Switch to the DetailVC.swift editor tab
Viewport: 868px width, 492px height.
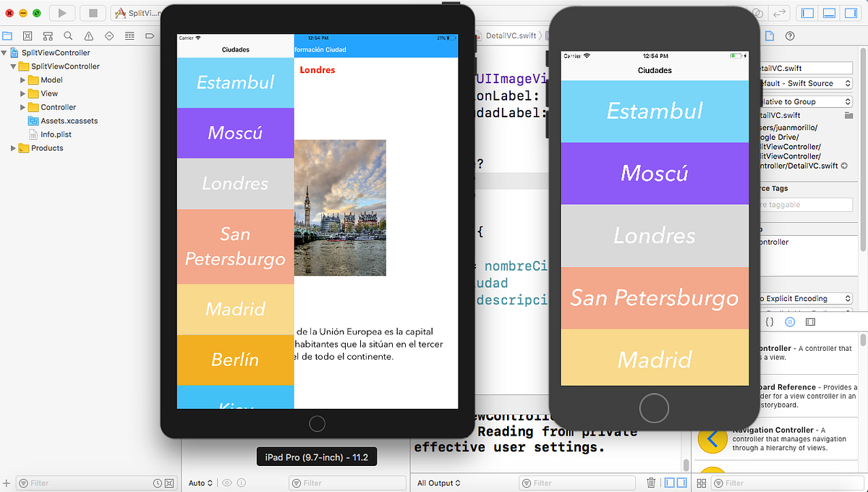(510, 35)
